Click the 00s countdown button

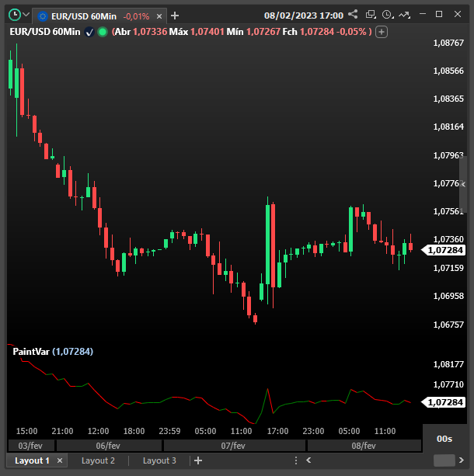444,439
